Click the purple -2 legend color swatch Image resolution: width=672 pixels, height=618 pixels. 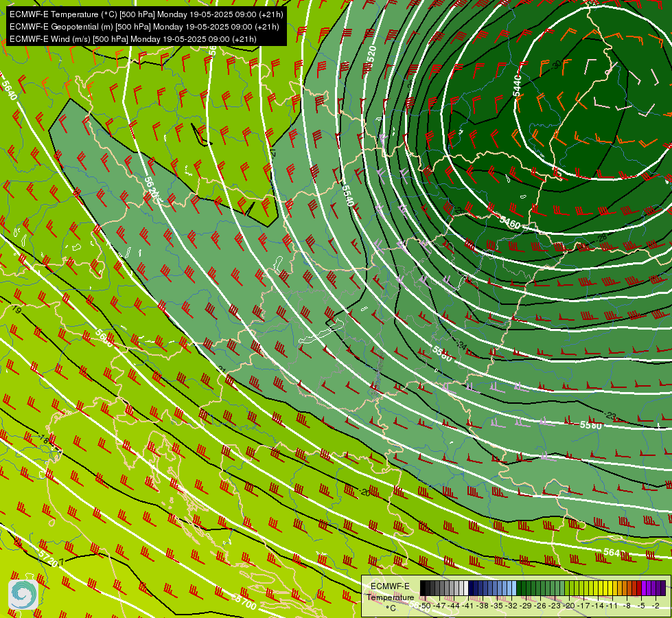point(658,588)
